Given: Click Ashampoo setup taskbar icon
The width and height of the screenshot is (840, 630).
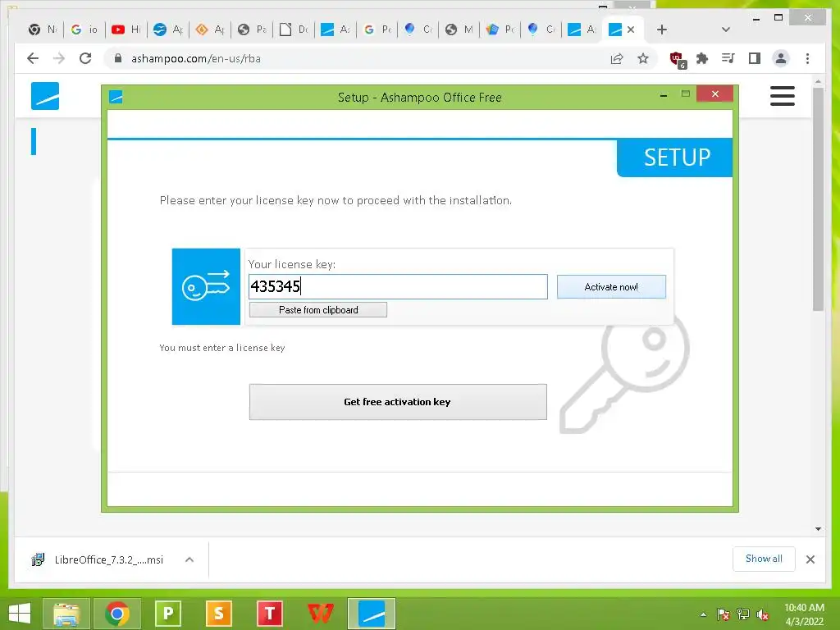Looking at the screenshot, I should point(372,614).
